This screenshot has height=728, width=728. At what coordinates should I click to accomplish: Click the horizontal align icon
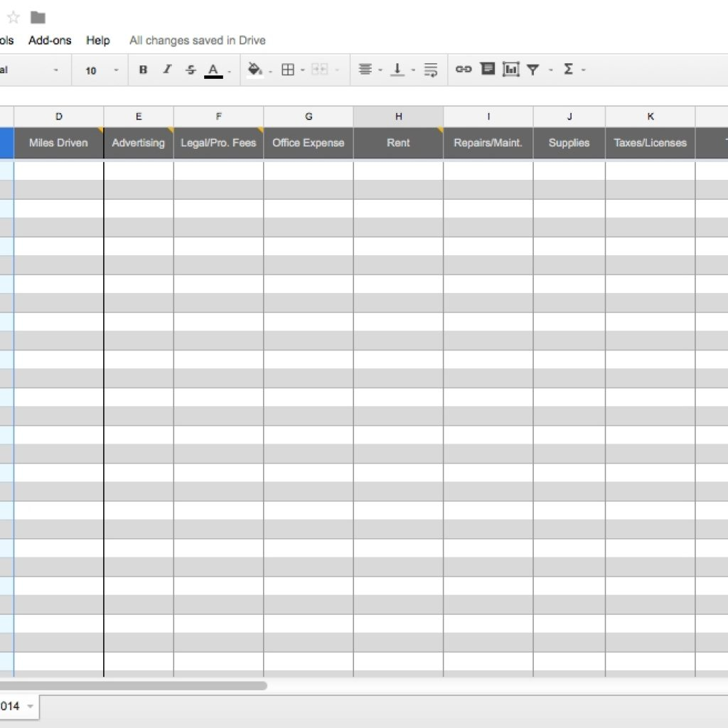(x=365, y=70)
